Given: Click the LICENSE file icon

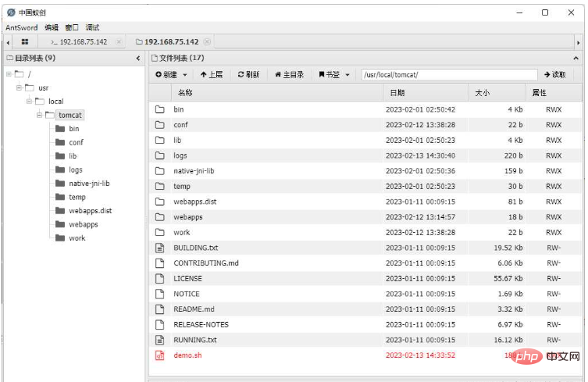Looking at the screenshot, I should (x=160, y=278).
